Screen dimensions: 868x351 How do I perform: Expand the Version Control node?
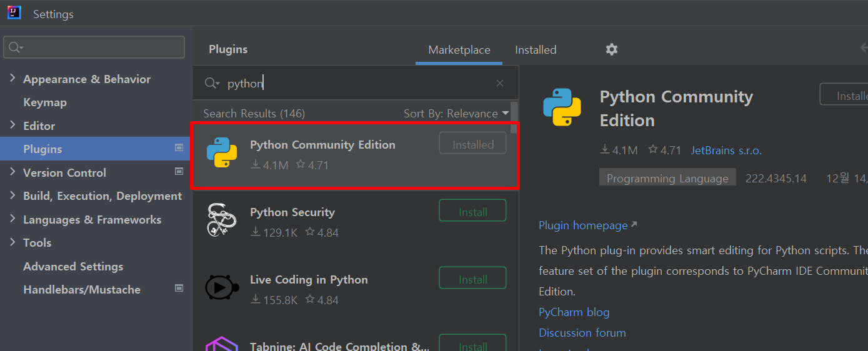coord(12,172)
